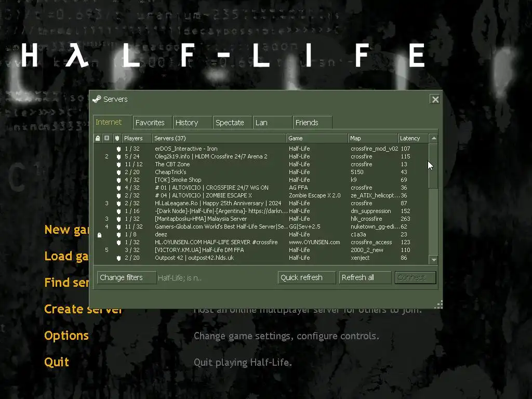Select the erDOS_Interactive - Iron server
532x399 pixels.
[x=261, y=149]
